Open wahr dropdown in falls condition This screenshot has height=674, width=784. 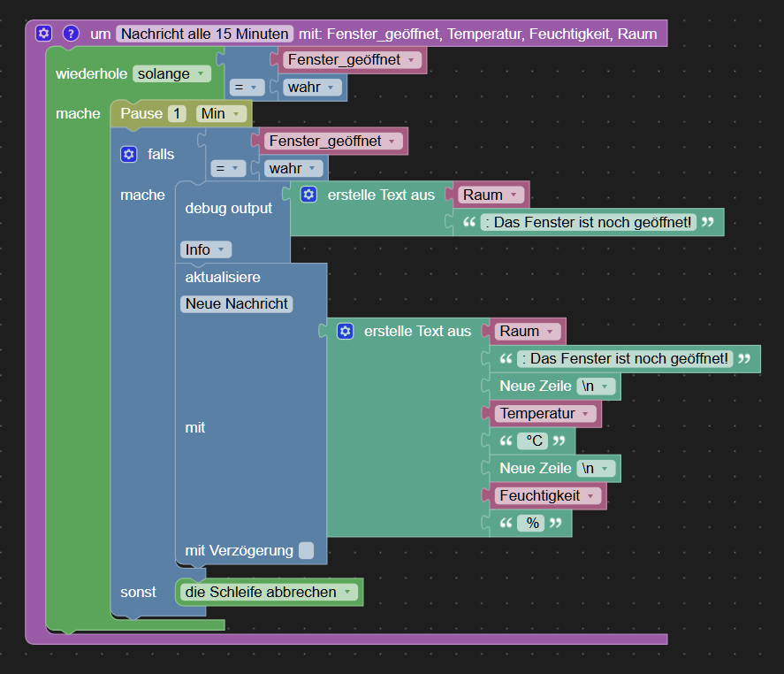[x=293, y=169]
